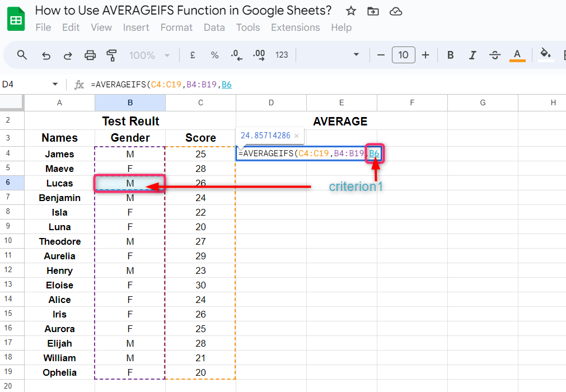This screenshot has width=566, height=392.
Task: Click into the formula bar text
Action: (x=161, y=85)
